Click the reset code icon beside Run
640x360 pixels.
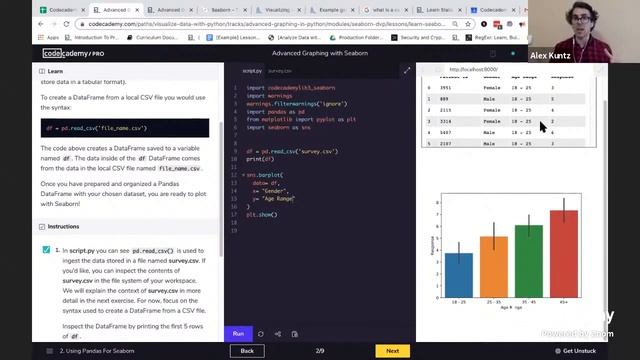(260, 334)
